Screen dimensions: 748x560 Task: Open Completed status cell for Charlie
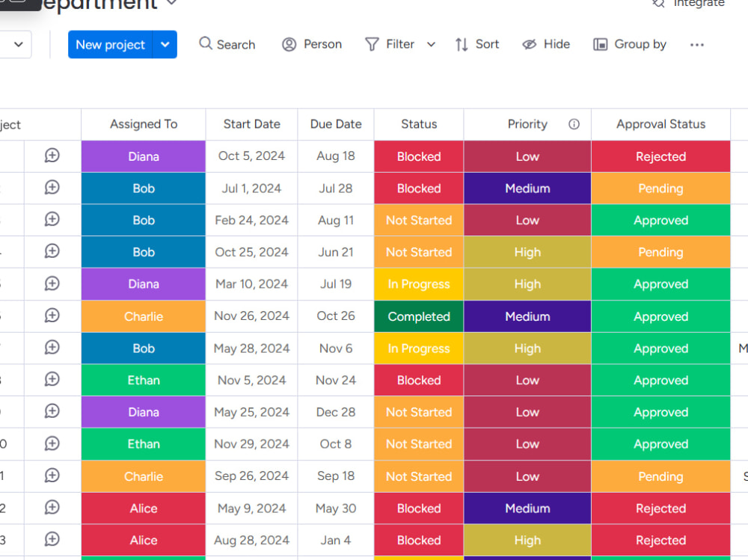coord(419,316)
